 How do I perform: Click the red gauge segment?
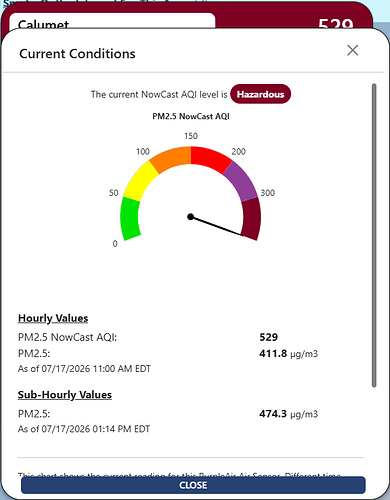pyautogui.click(x=210, y=158)
